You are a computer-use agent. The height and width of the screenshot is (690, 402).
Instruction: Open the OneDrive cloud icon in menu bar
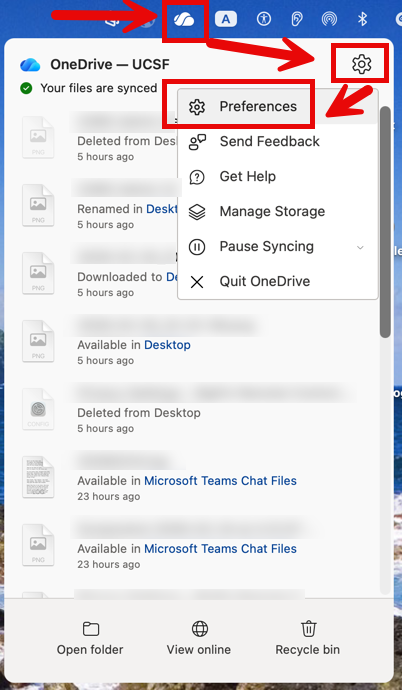184,20
